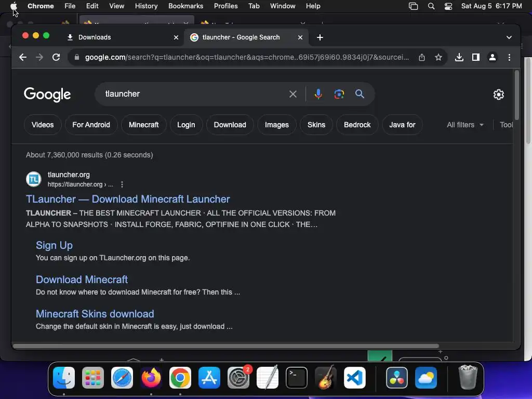The width and height of the screenshot is (532, 399).
Task: Open GarageBand from the Dock
Action: click(x=325, y=378)
